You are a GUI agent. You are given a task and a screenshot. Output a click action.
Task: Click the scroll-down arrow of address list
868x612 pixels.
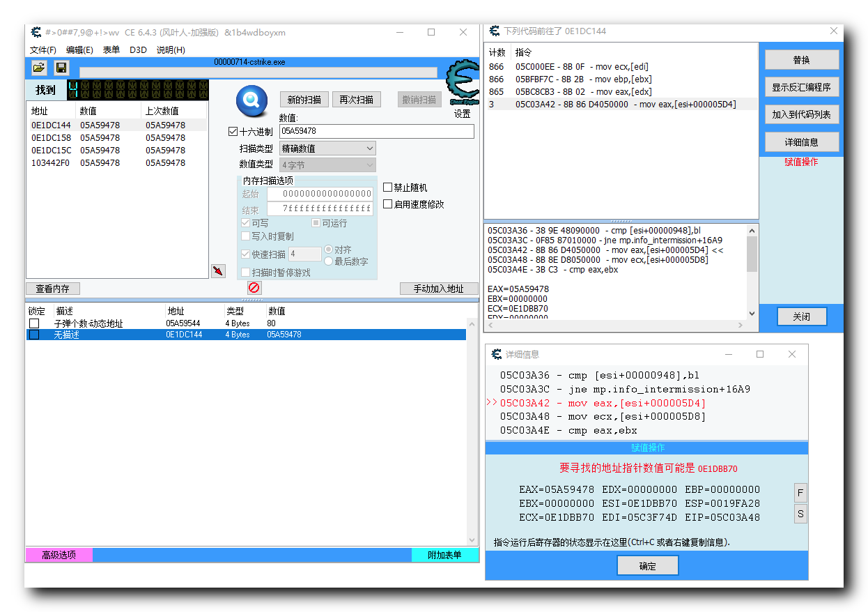click(x=472, y=540)
